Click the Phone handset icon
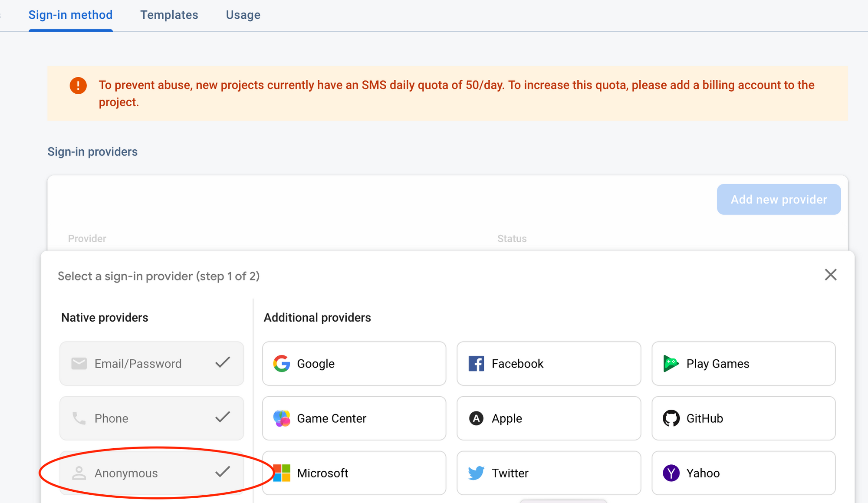Viewport: 868px width, 503px height. click(79, 418)
